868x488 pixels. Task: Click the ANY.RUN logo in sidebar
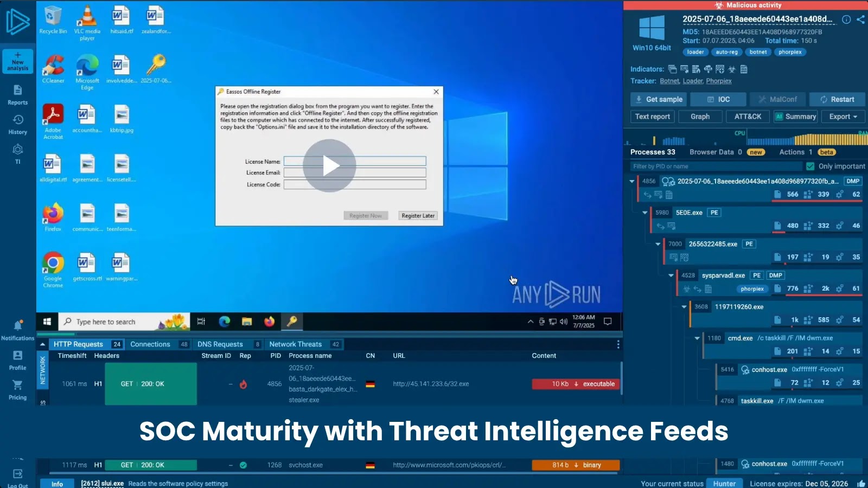18,21
